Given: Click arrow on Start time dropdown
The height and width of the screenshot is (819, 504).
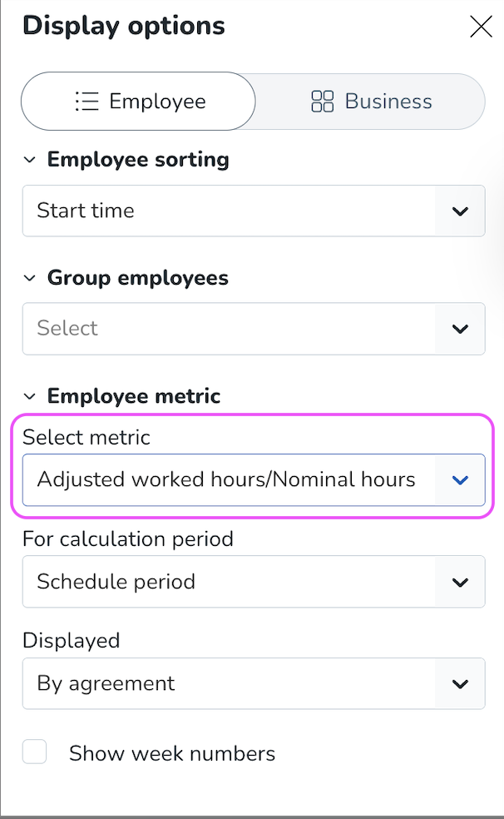Looking at the screenshot, I should [460, 211].
